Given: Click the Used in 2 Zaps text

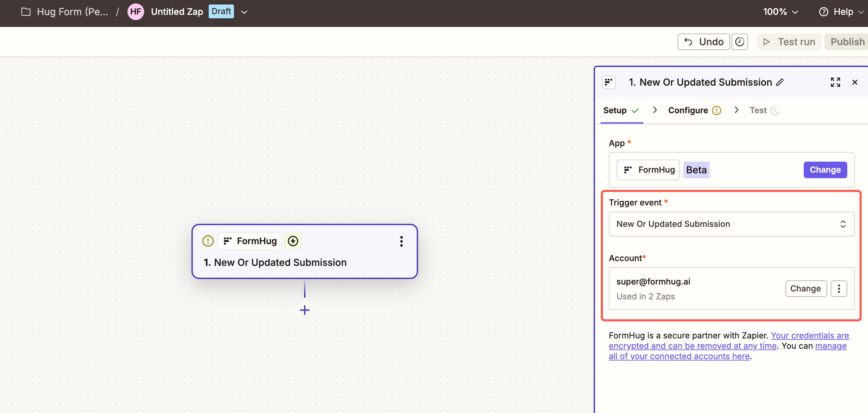Looking at the screenshot, I should [645, 297].
